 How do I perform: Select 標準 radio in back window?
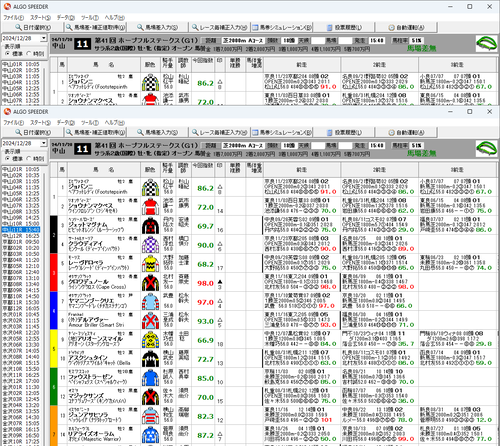(x=7, y=54)
